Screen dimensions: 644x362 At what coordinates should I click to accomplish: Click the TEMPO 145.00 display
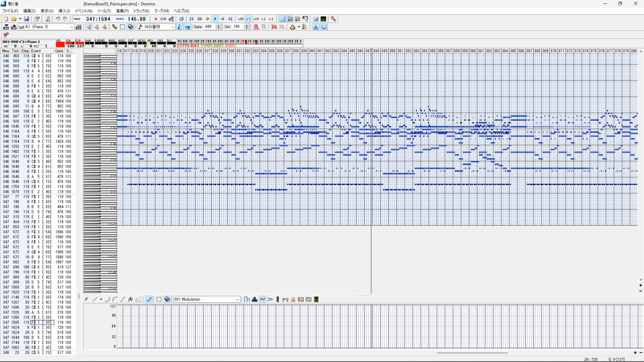tap(131, 19)
